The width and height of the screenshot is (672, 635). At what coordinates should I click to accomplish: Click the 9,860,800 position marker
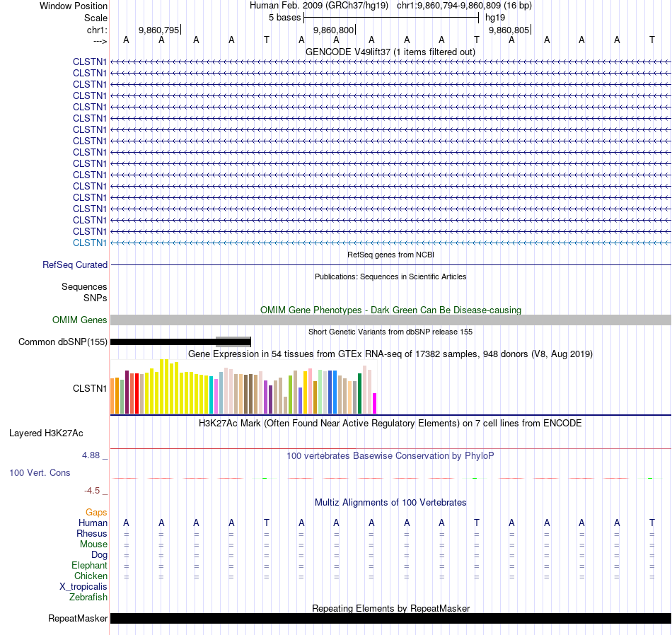334,30
